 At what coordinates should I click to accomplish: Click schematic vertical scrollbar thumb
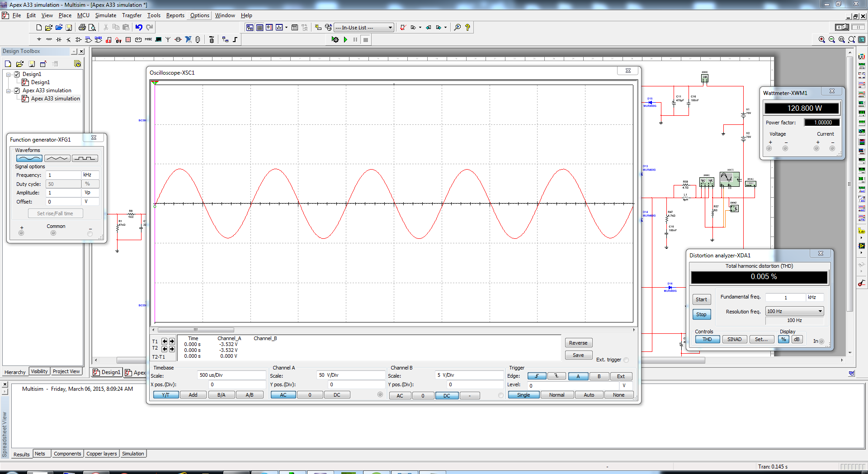point(849,184)
